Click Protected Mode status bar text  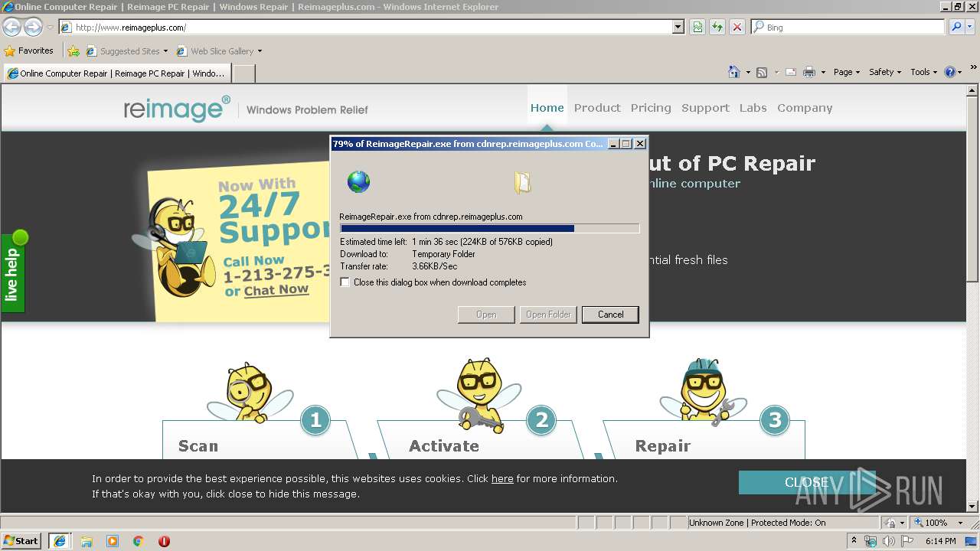pyautogui.click(x=757, y=523)
